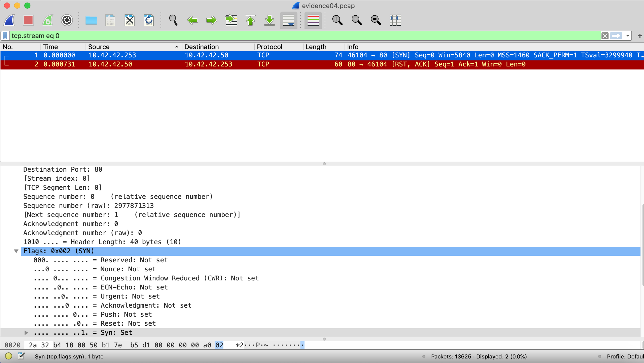Collapse the Flags: 0x002 (SYN) tree
This screenshot has height=363, width=644.
tap(16, 251)
